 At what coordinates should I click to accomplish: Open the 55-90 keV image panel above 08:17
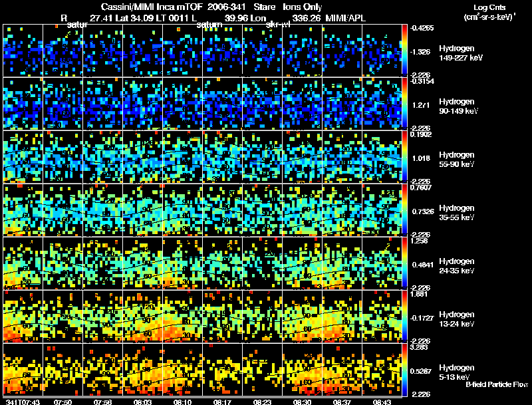tap(223, 157)
